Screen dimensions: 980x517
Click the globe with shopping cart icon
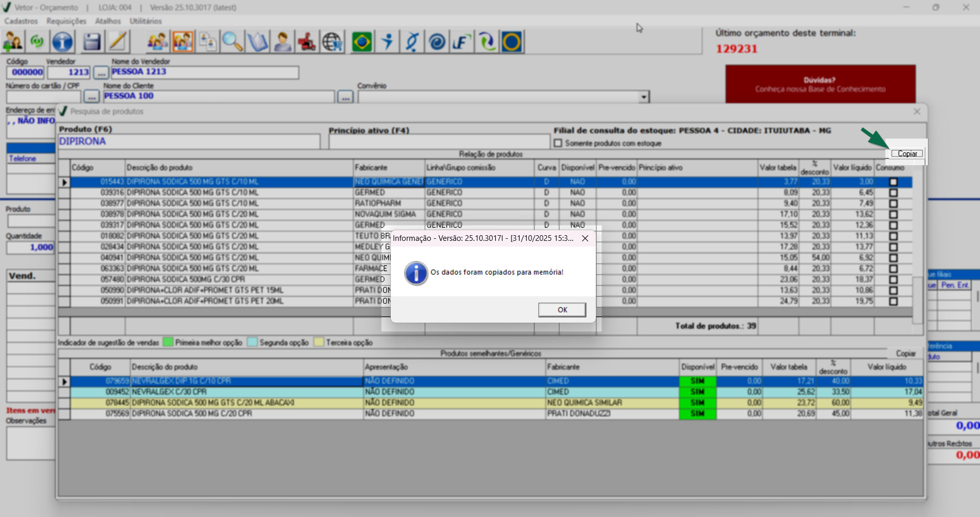(332, 42)
